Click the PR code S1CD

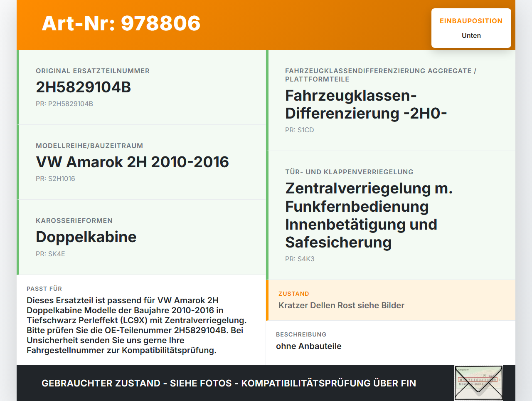pyautogui.click(x=299, y=130)
